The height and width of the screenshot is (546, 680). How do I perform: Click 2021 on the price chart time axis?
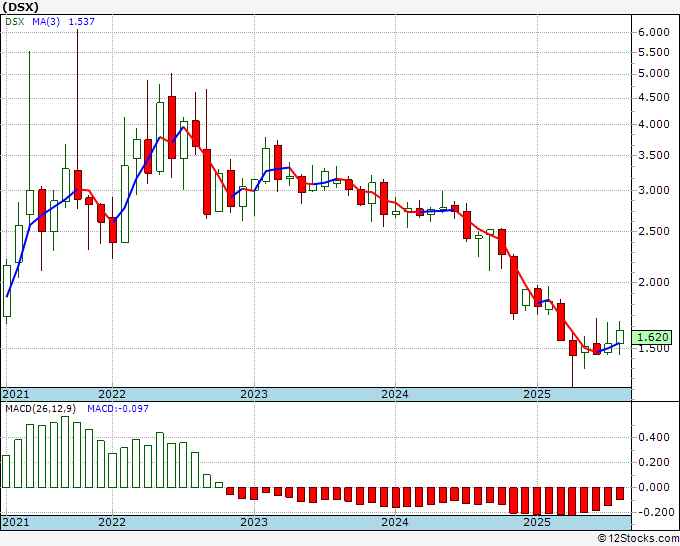[16, 394]
